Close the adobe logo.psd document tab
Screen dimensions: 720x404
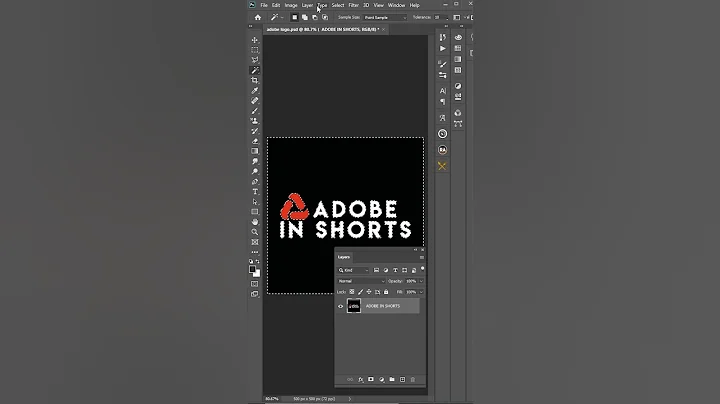coord(383,29)
